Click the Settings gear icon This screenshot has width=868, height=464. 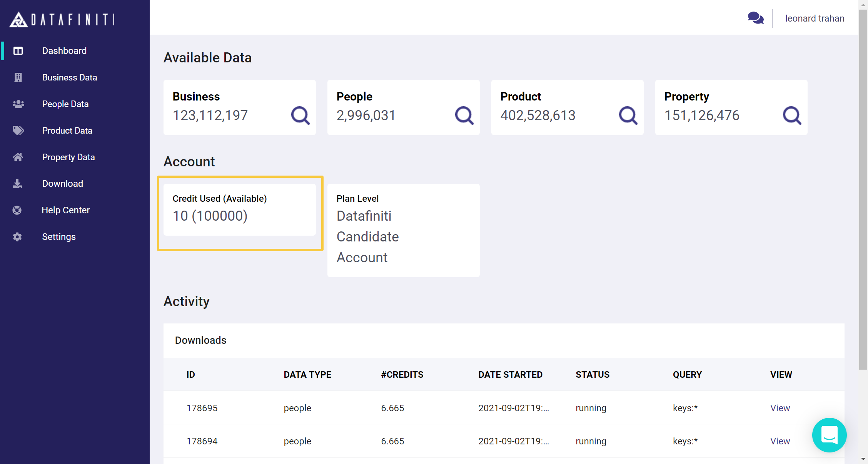[17, 237]
